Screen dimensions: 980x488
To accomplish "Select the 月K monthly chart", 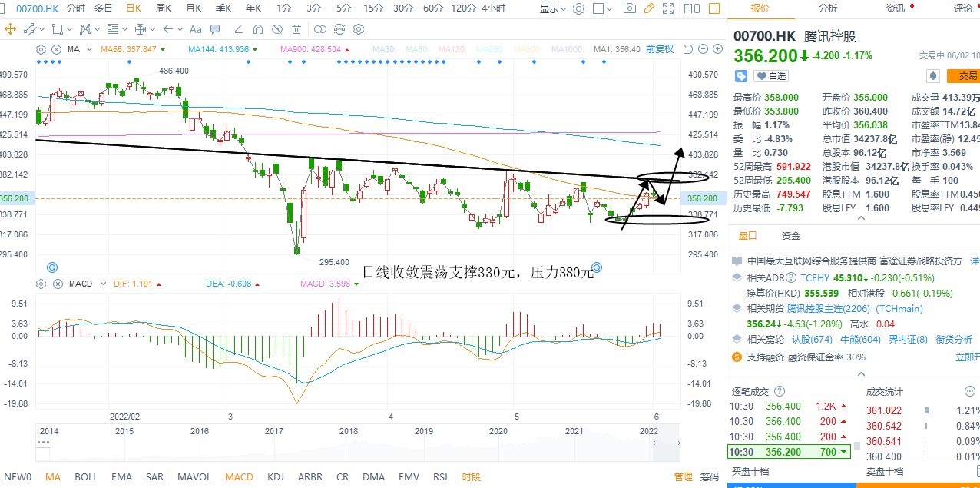I will [x=193, y=8].
